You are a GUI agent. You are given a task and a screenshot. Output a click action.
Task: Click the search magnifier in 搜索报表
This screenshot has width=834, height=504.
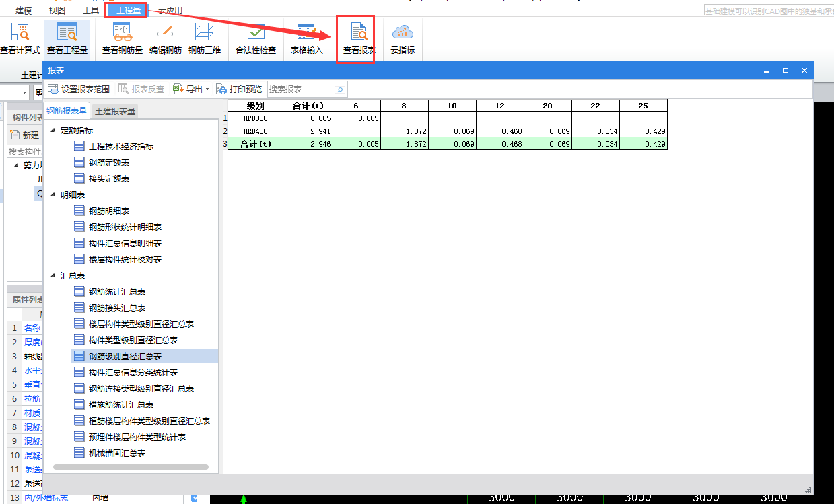pos(340,89)
